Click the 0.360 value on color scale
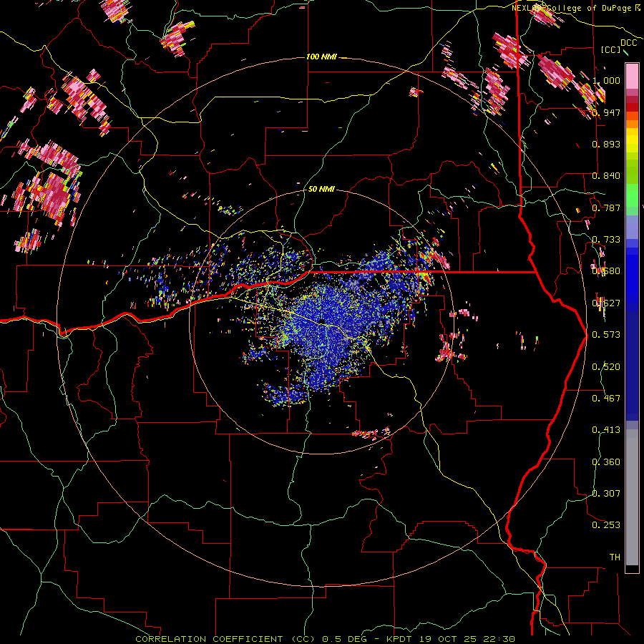Screen dimensions: 644x644 [x=606, y=462]
